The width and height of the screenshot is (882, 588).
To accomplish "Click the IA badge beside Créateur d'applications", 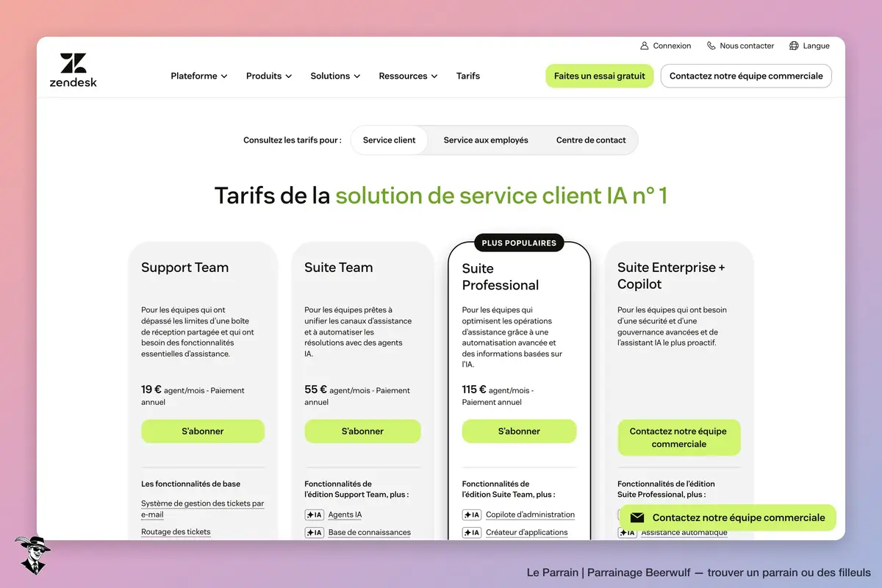I will (472, 532).
